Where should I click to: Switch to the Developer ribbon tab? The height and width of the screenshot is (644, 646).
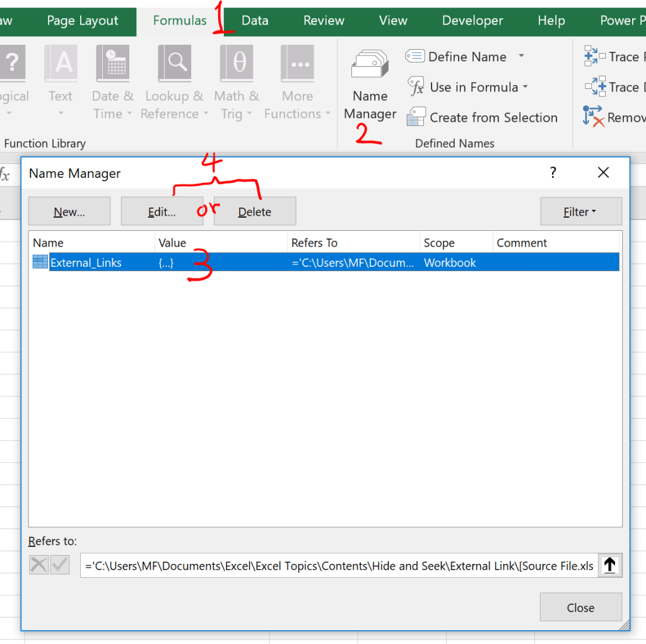(472, 20)
